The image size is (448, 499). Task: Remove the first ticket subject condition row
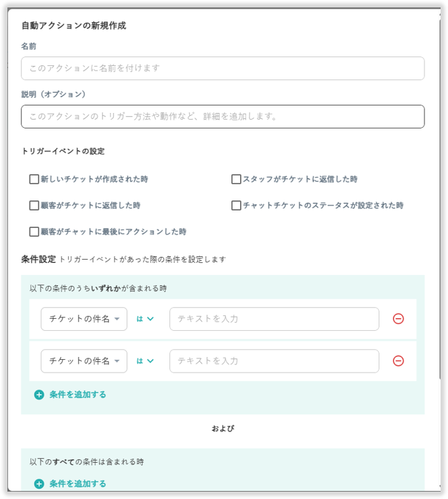pyautogui.click(x=398, y=319)
